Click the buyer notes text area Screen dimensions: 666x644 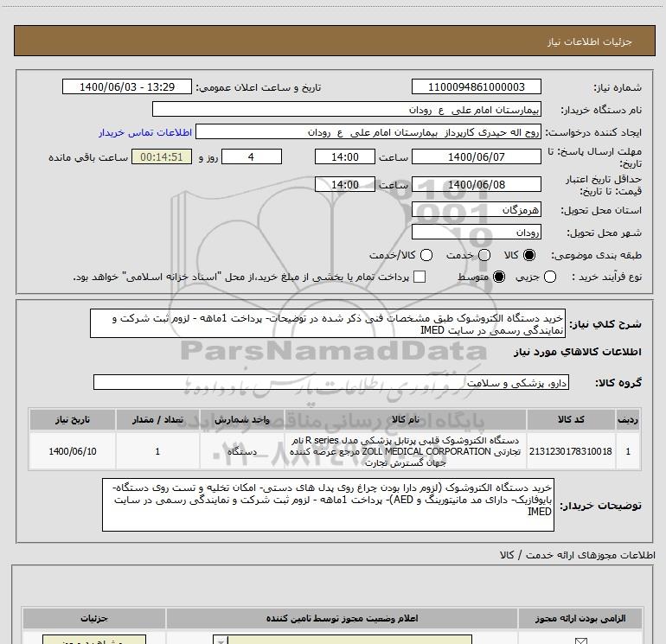pyautogui.click(x=328, y=505)
